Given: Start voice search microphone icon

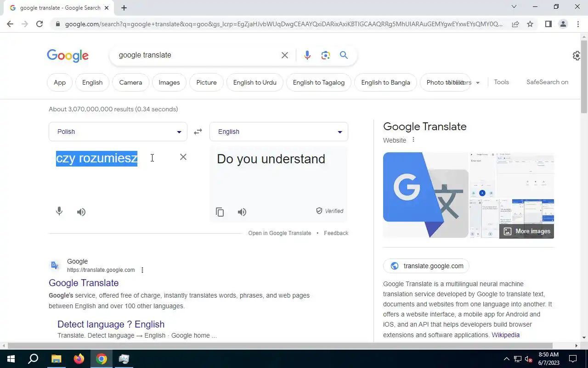Looking at the screenshot, I should pyautogui.click(x=307, y=55).
